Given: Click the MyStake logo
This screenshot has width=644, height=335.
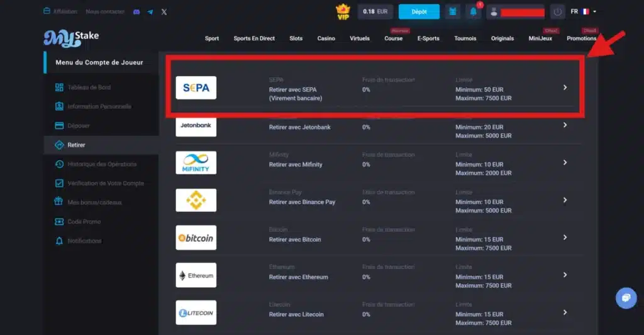Looking at the screenshot, I should click(71, 38).
